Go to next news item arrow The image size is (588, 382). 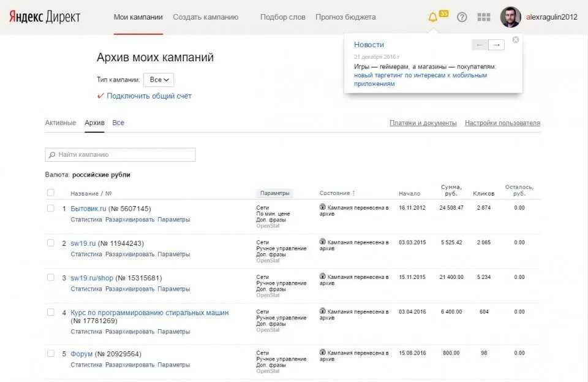496,45
